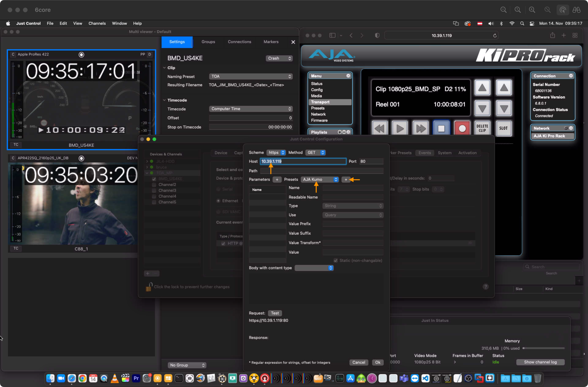Image resolution: width=588 pixels, height=387 pixels.
Task: Add a parameter with the Parameters plus button
Action: [277, 180]
